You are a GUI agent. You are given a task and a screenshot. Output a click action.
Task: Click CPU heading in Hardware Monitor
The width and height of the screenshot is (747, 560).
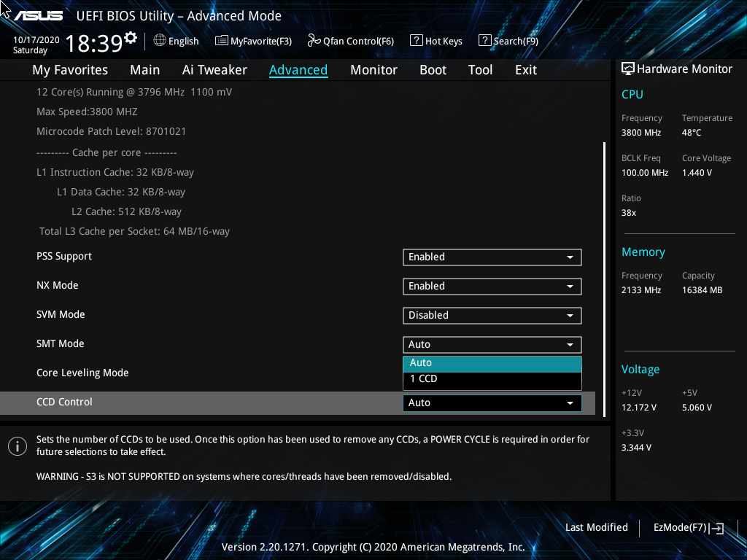632,94
